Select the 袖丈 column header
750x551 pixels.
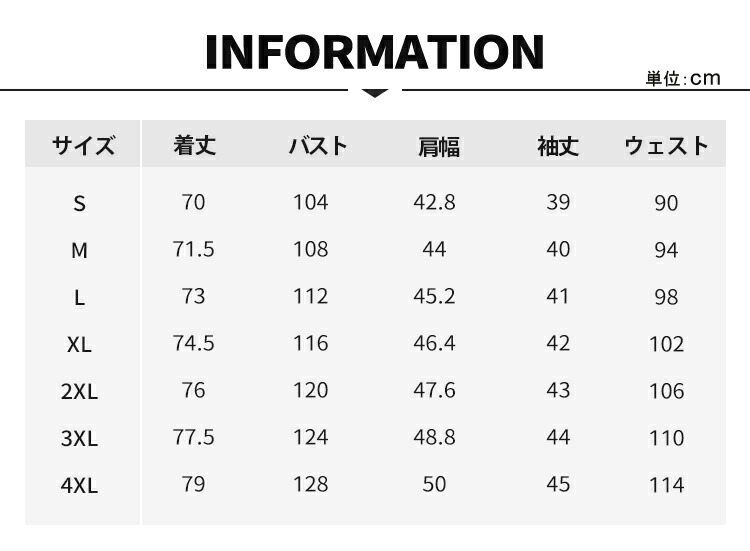click(558, 146)
